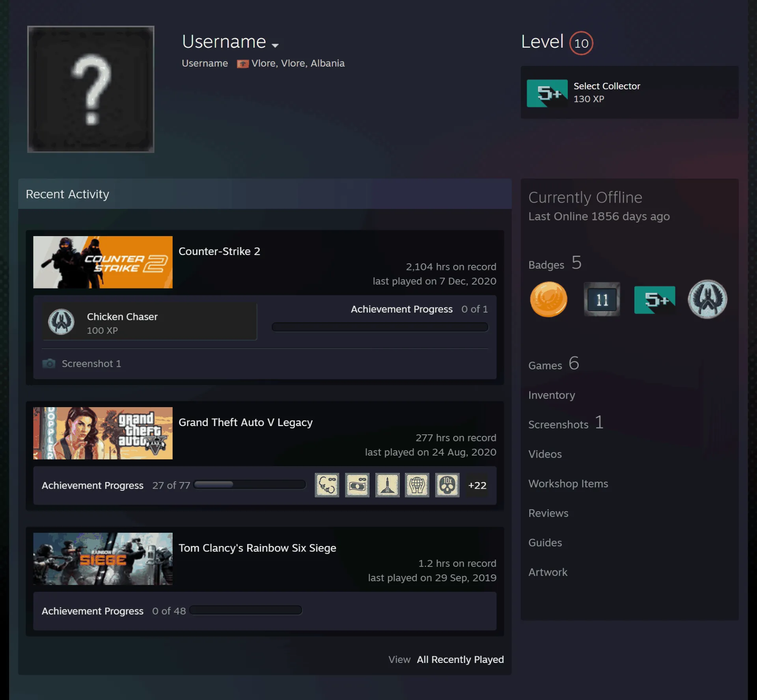This screenshot has height=700, width=757.
Task: Open the Rainbow Six Siege game banner
Action: coord(103,559)
